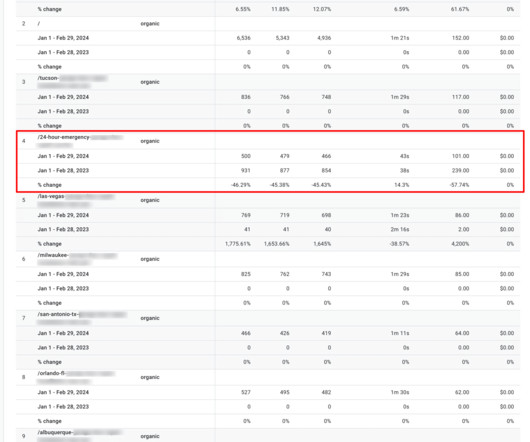Viewport: 530px width, 442px height.
Task: Click the 61.67% change value in the top row
Action: [x=460, y=9]
